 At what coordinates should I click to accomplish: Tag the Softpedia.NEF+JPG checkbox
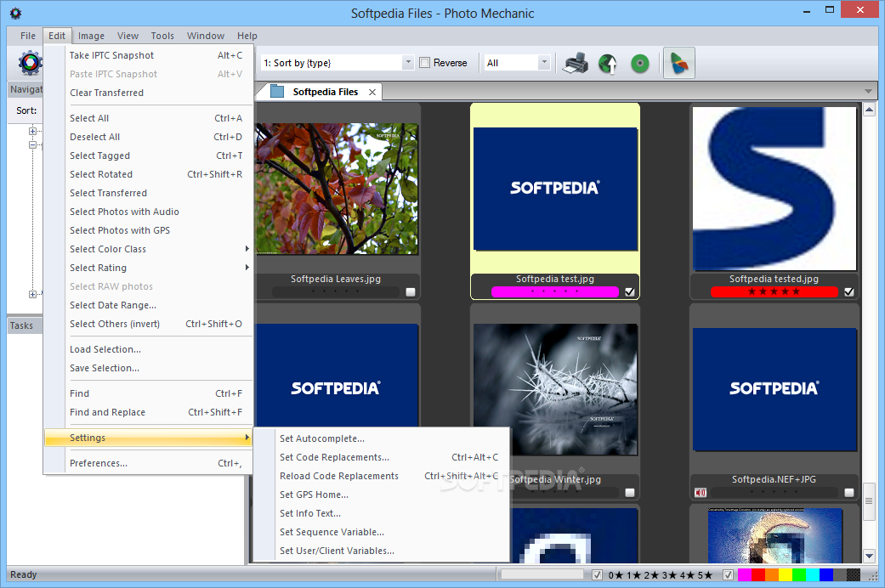tap(849, 493)
